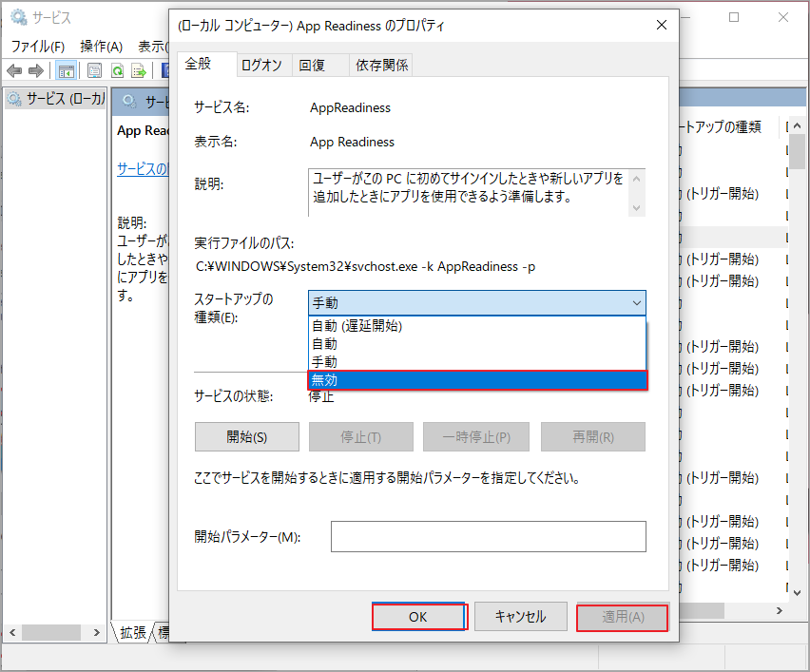This screenshot has height=672, width=810.
Task: Maximize the Services window
Action: point(734,17)
